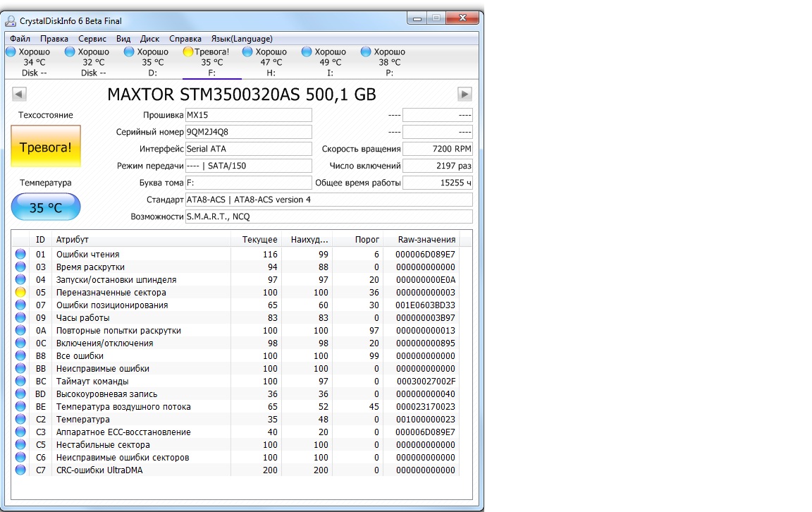Go to next disk with right arrow

(x=465, y=95)
